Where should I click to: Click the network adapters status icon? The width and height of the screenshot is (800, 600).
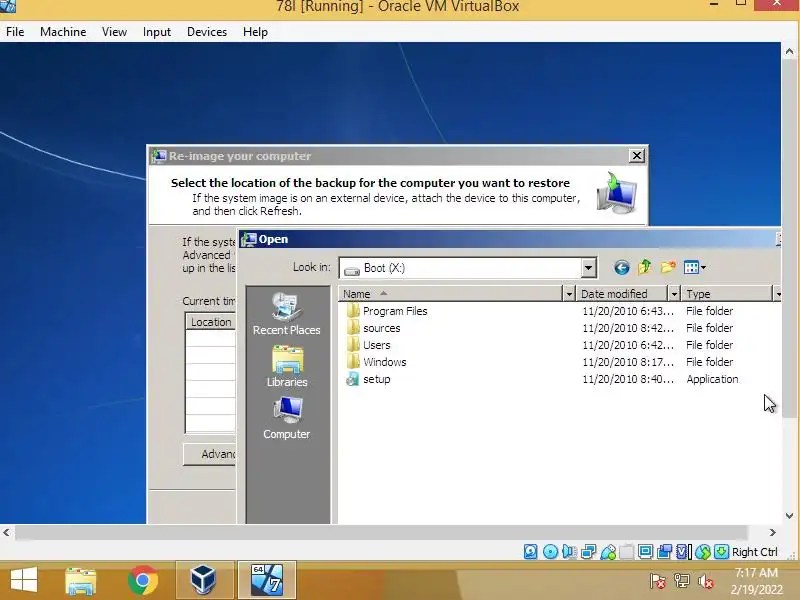click(x=588, y=552)
